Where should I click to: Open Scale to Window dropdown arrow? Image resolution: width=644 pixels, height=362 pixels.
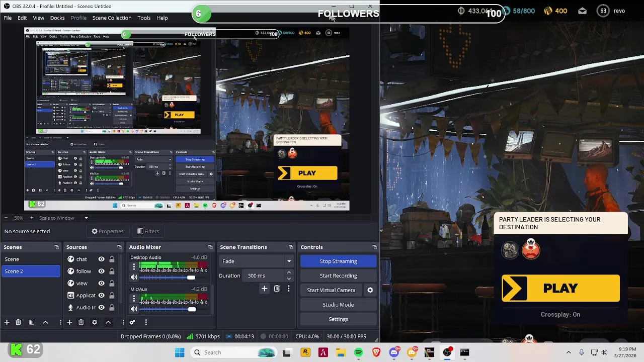click(x=86, y=218)
